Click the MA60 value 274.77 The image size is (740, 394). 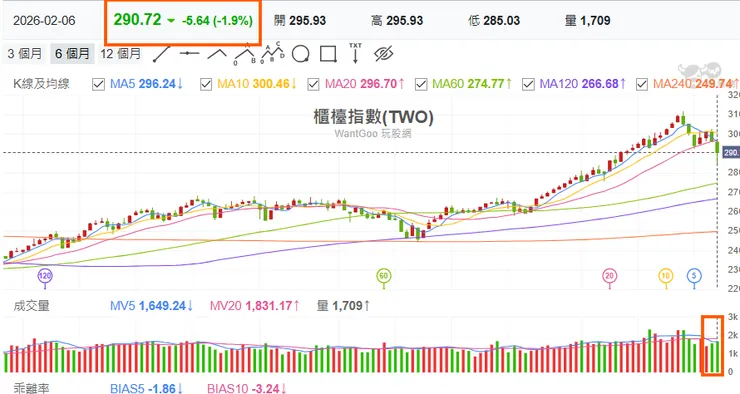pos(486,84)
